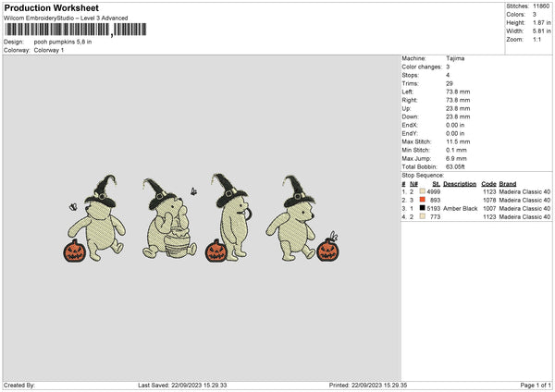Click the 'Description' column header

[460, 184]
